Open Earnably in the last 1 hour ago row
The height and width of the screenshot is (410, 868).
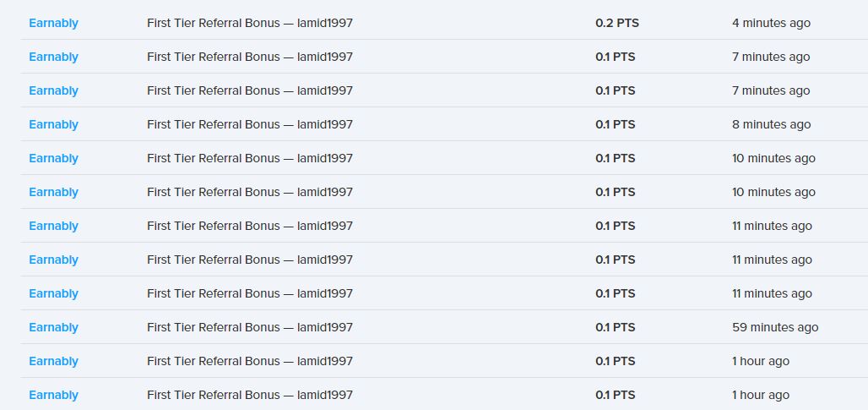pyautogui.click(x=53, y=395)
